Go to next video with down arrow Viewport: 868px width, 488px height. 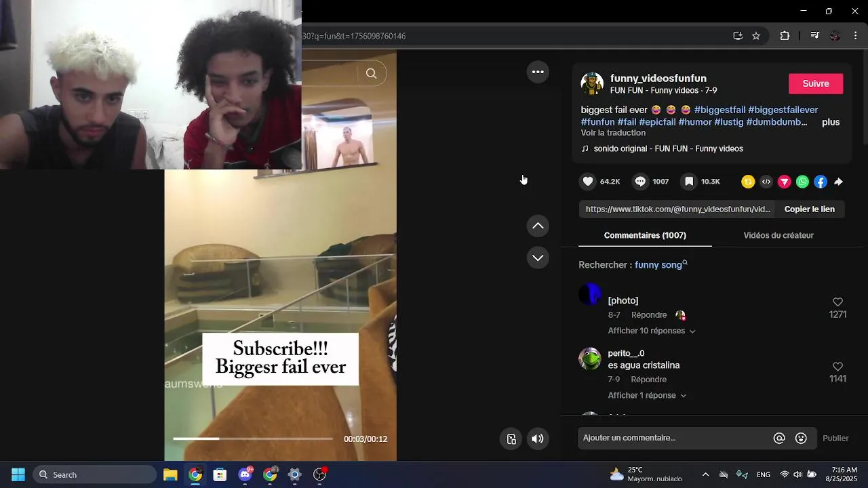pos(538,258)
